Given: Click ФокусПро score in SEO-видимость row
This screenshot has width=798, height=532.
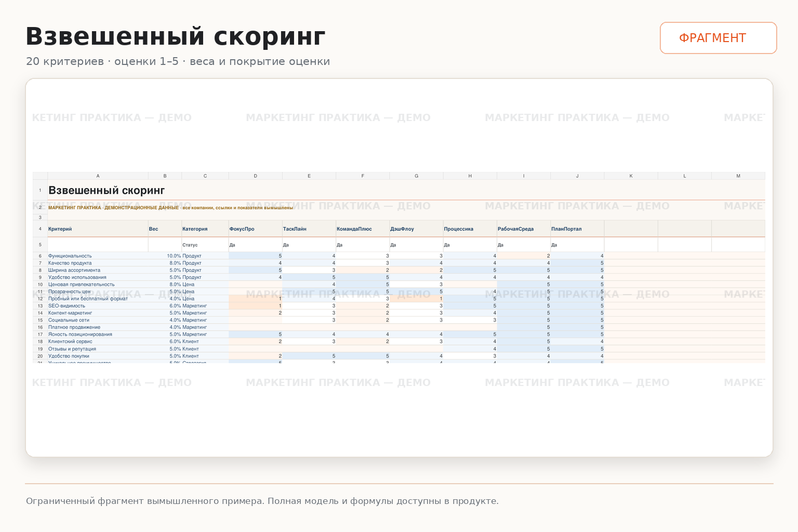Looking at the screenshot, I should point(256,306).
